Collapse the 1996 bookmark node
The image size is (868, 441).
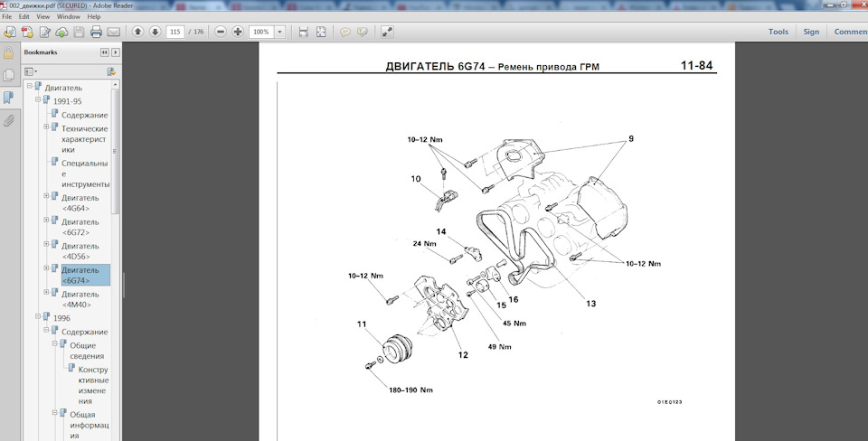coord(38,316)
